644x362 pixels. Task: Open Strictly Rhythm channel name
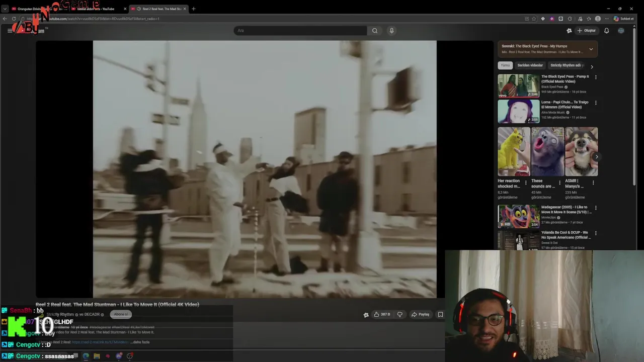60,314
